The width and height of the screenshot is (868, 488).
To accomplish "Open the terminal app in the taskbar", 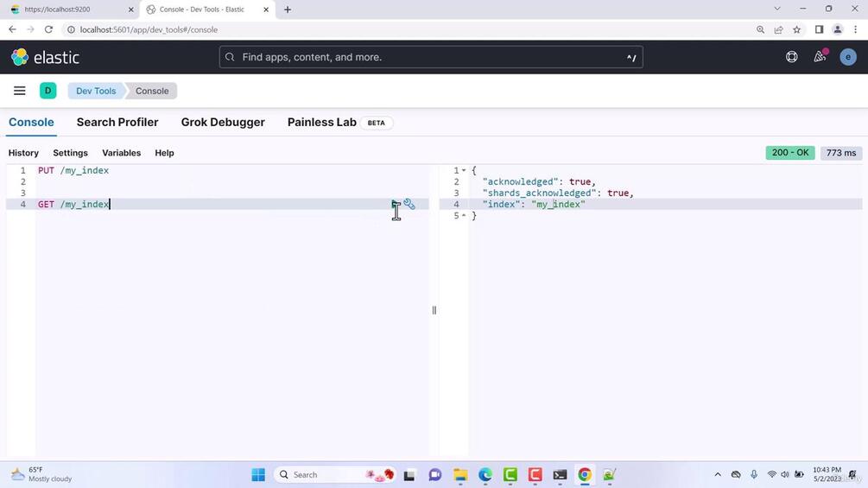I will 560,475.
